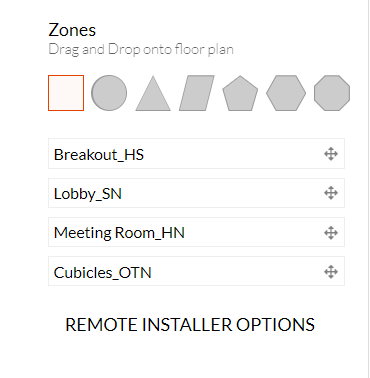
Task: Click the Drag and Drop hint text
Action: (x=141, y=50)
